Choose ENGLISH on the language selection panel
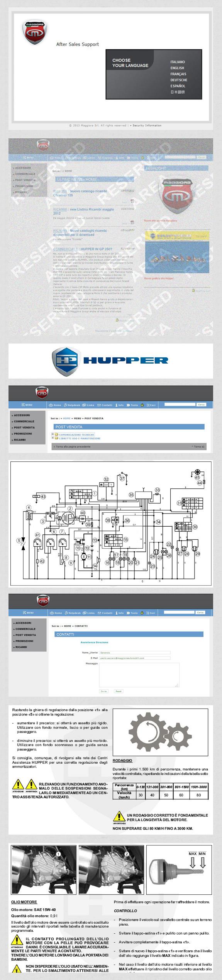The width and height of the screenshot is (222, 980). pyautogui.click(x=177, y=68)
